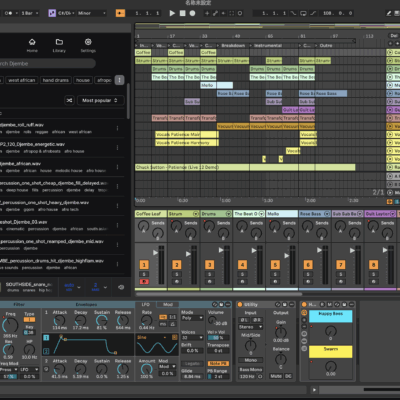
Task: Click the shuffle results icon
Action: click(69, 100)
